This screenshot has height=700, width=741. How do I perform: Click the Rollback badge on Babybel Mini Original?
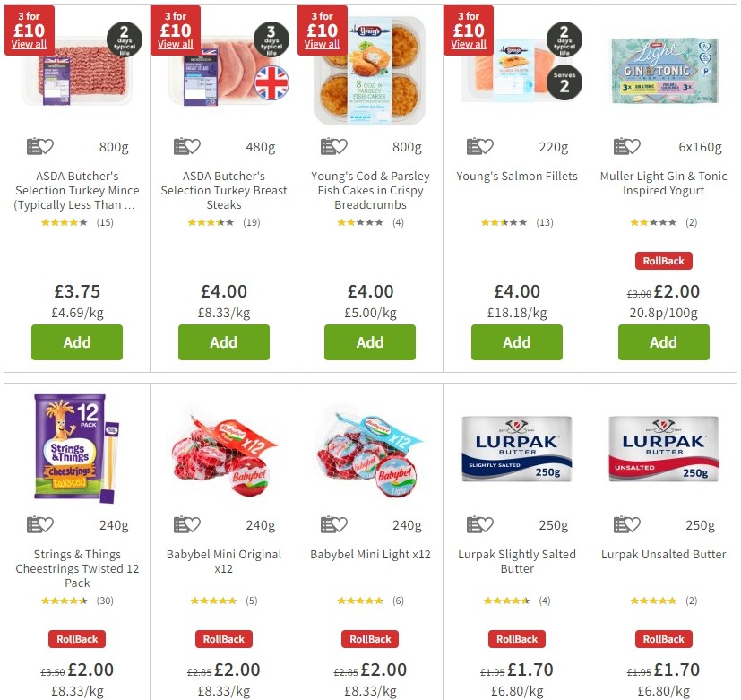click(x=223, y=639)
